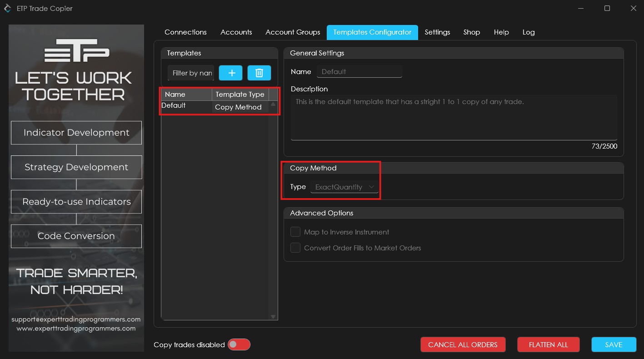Open the Settings tab
This screenshot has width=644, height=359.
pos(437,32)
